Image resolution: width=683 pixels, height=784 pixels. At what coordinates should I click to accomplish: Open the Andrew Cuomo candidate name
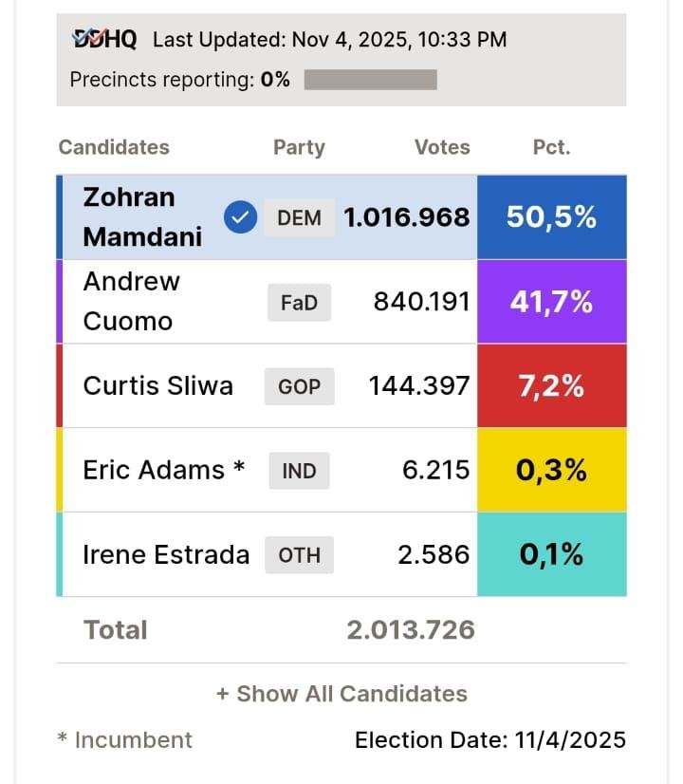pos(131,301)
